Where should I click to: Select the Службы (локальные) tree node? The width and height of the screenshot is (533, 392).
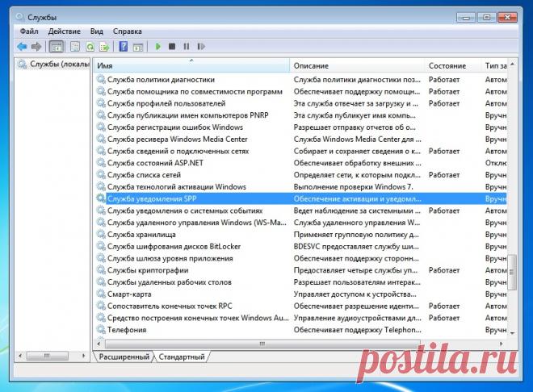(x=54, y=64)
